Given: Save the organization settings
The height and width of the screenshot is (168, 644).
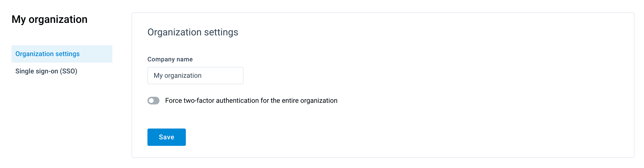Looking at the screenshot, I should coord(166,137).
